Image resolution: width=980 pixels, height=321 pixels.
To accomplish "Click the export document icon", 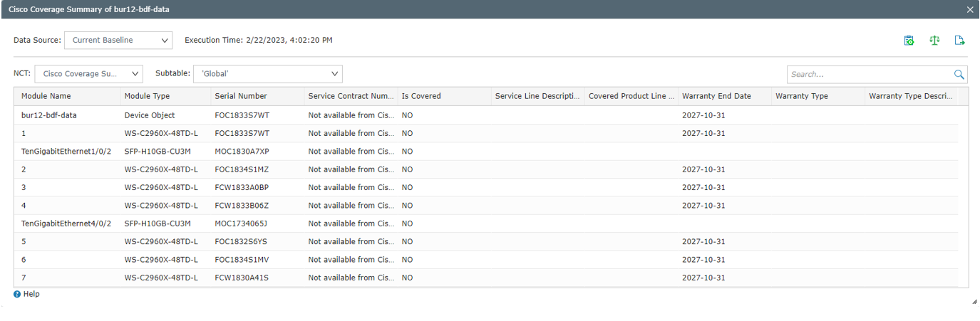I will tap(959, 41).
